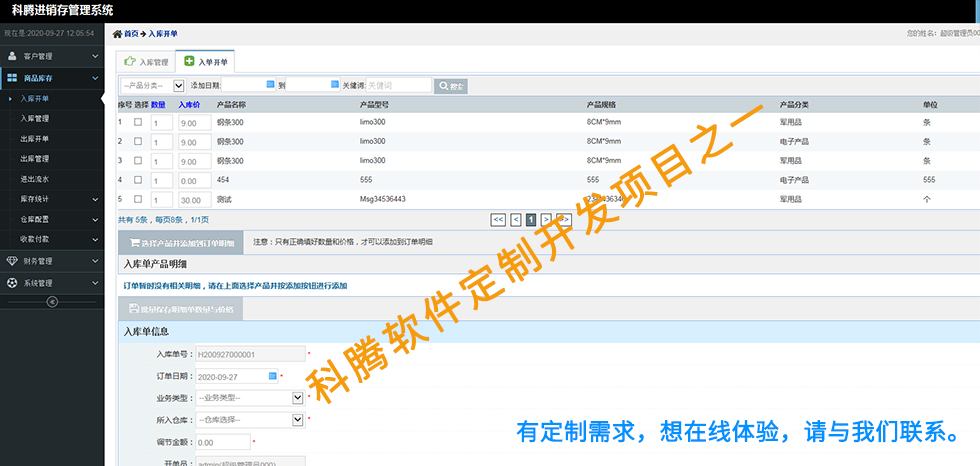Open the calendar for 添加日期 start date
The width and height of the screenshot is (980, 466).
point(271,84)
